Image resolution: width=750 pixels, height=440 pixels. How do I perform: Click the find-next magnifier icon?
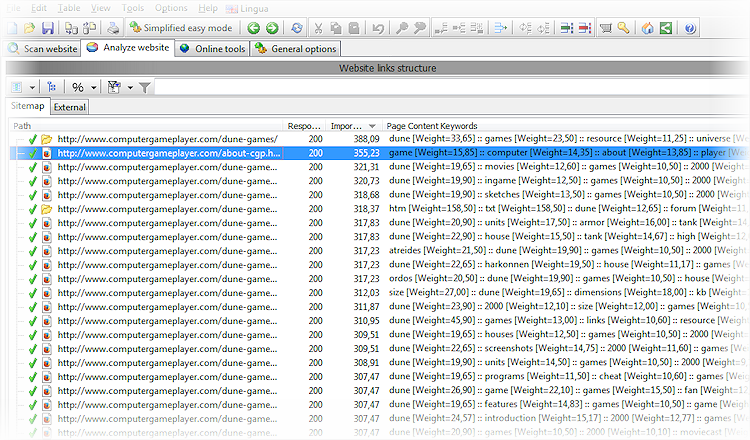tap(419, 28)
